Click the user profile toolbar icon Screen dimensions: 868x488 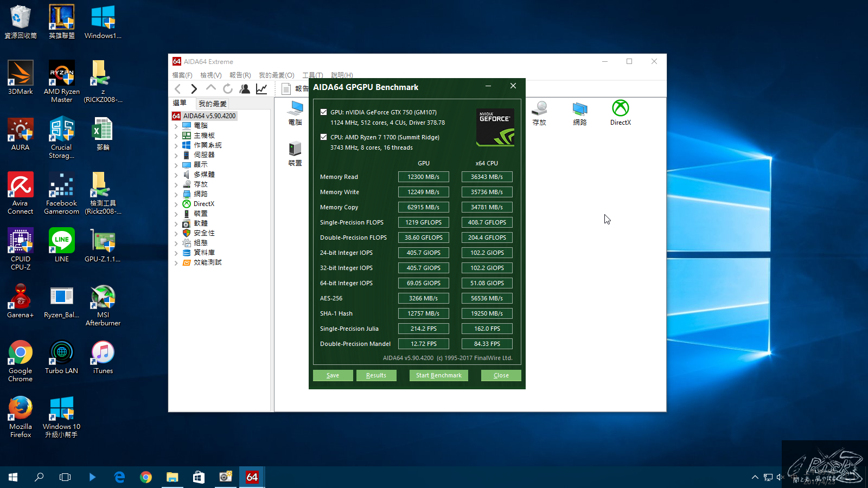click(x=245, y=89)
